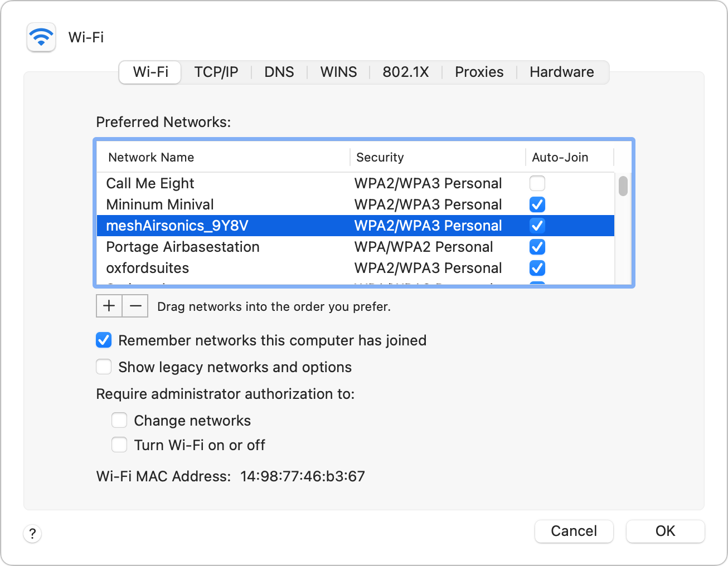The height and width of the screenshot is (566, 728).
Task: Enable Show legacy networks and options
Action: [104, 367]
